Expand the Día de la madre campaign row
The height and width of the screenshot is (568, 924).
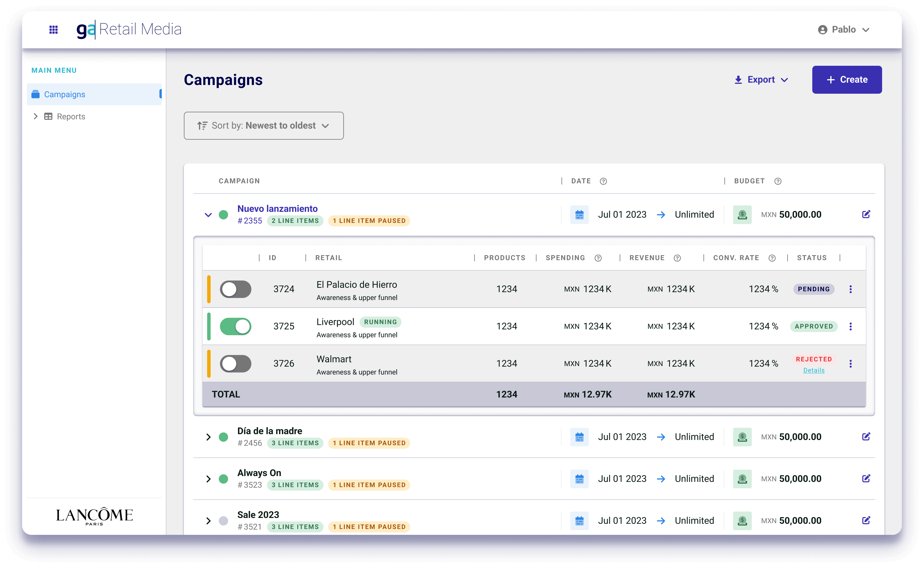click(209, 436)
